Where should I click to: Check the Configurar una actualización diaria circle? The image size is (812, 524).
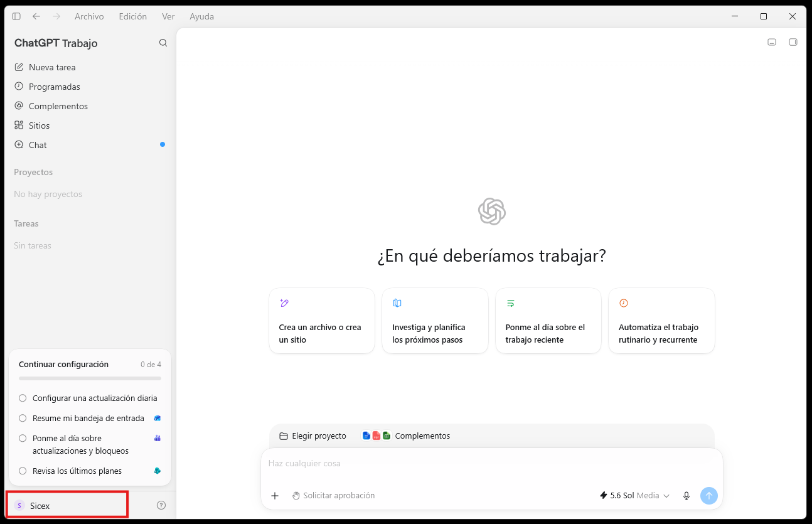coord(23,398)
